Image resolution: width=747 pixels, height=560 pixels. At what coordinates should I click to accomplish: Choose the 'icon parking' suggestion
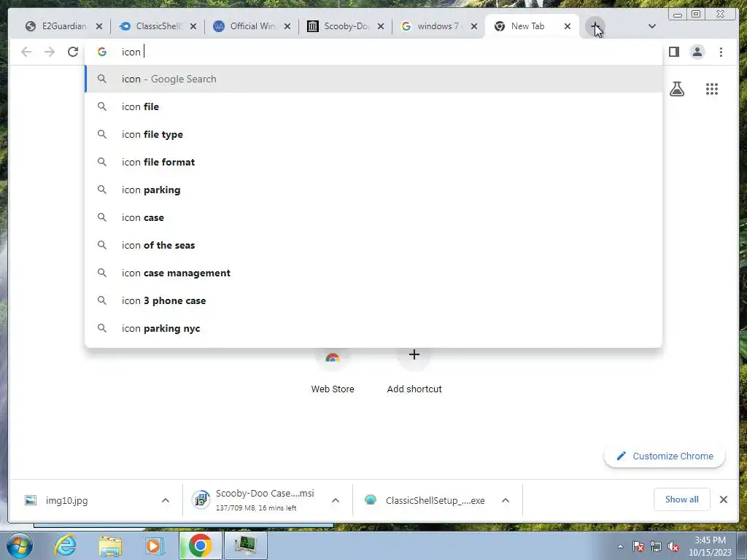[373, 190]
